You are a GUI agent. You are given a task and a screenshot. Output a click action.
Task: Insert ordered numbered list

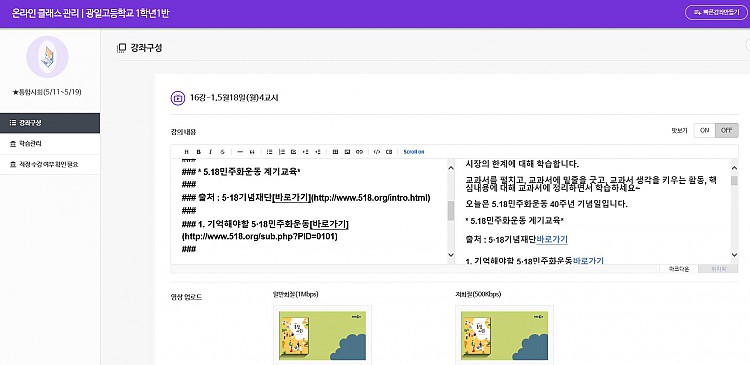pos(282,152)
